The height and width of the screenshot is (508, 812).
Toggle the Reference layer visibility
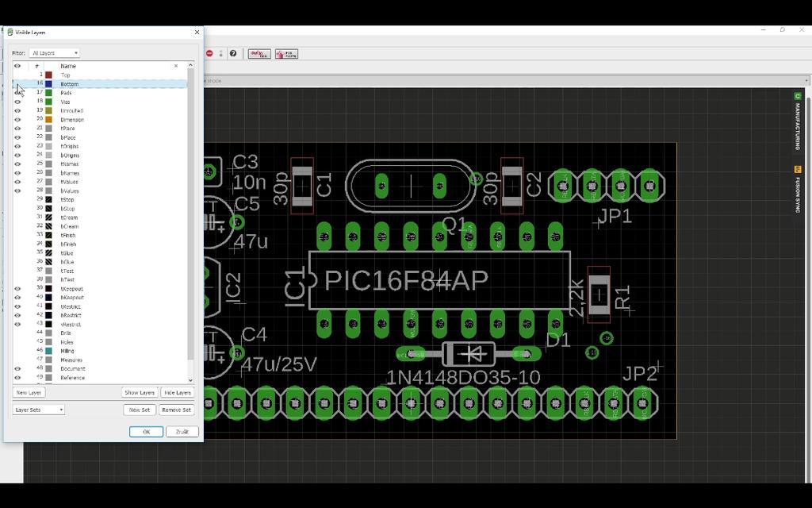17,377
